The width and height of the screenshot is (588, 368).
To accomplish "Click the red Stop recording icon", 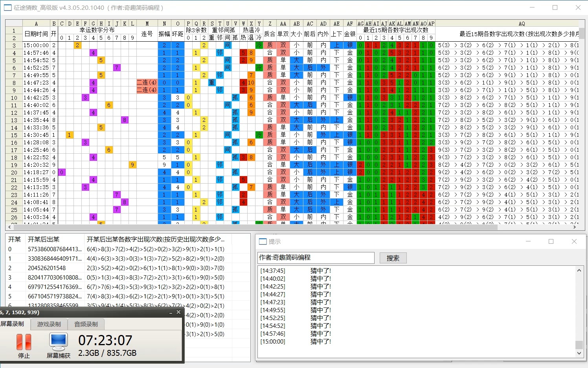I will (24, 342).
